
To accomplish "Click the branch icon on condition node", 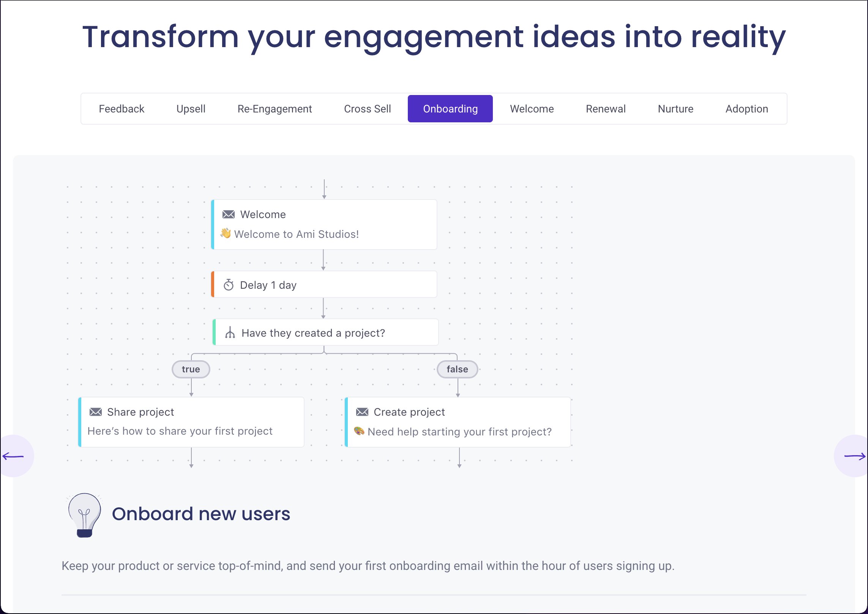I will tap(230, 333).
